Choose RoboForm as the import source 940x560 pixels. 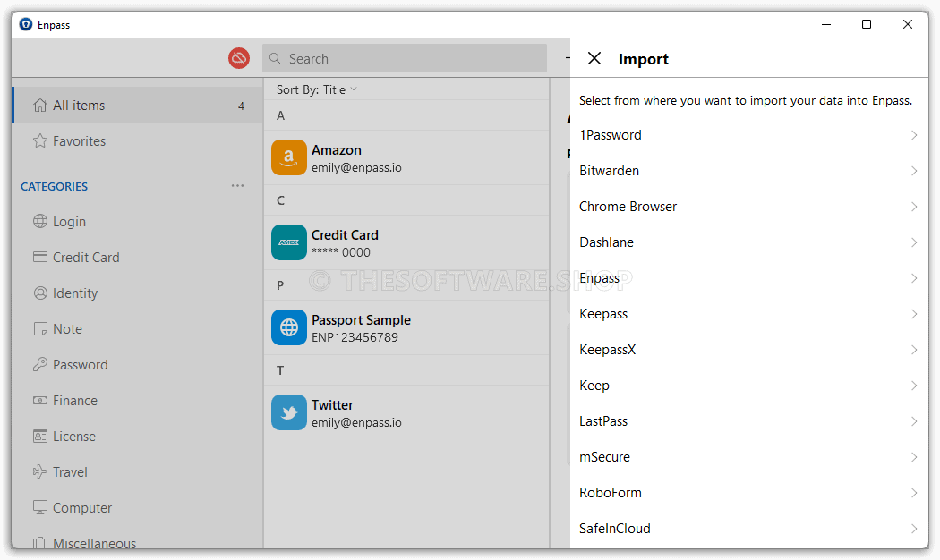748,493
